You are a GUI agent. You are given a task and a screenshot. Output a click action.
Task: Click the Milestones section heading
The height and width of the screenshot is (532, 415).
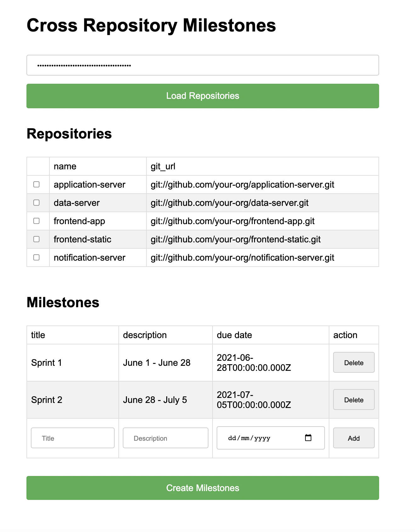pos(63,303)
